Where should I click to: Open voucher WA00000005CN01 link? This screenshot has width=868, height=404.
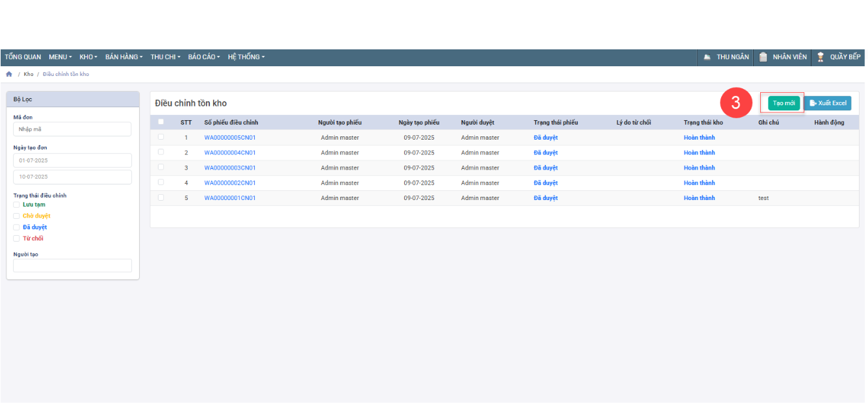coord(230,138)
